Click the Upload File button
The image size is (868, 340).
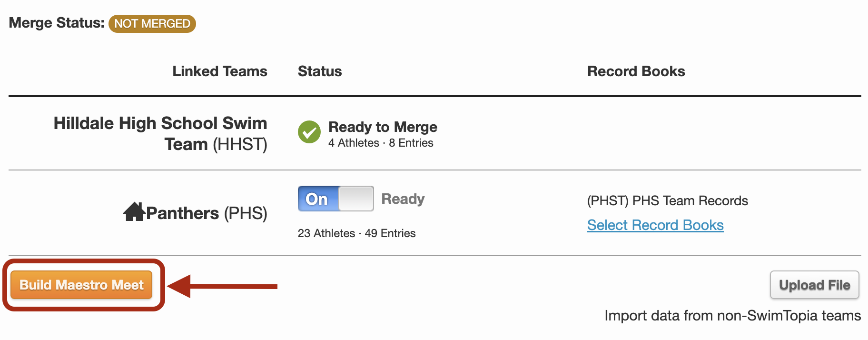[815, 285]
